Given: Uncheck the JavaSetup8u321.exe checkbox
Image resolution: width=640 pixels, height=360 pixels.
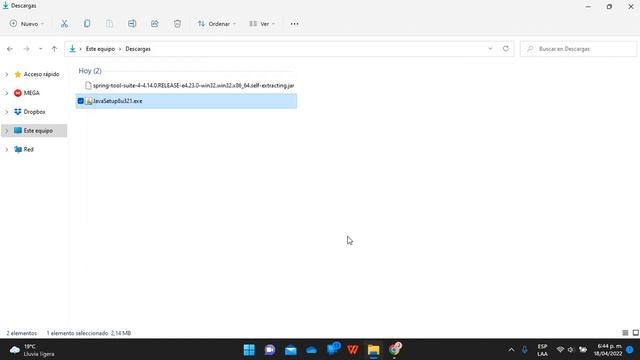Looking at the screenshot, I should click(80, 101).
